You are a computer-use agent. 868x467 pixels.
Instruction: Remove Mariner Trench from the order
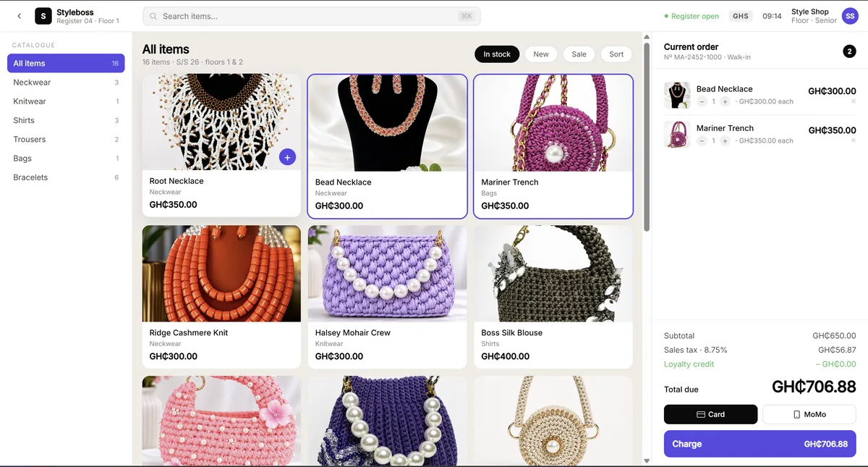854,140
